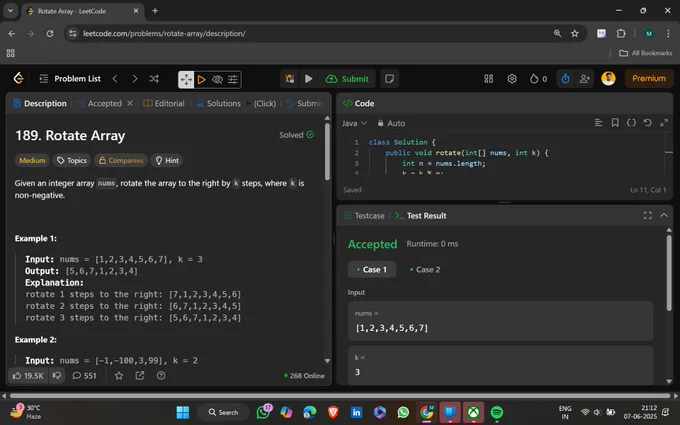
Task: Open the (Click) tab
Action: (x=265, y=103)
